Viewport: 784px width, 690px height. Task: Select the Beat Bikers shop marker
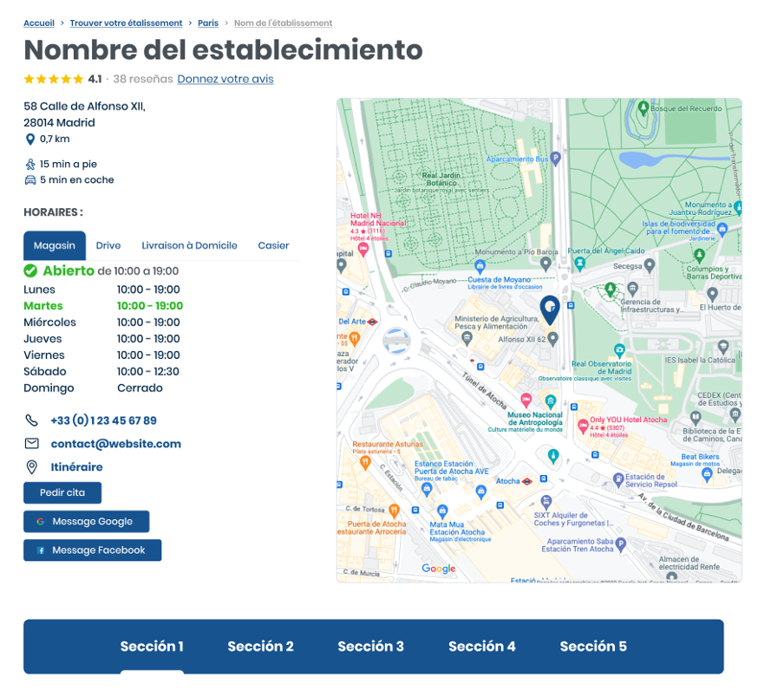(707, 475)
